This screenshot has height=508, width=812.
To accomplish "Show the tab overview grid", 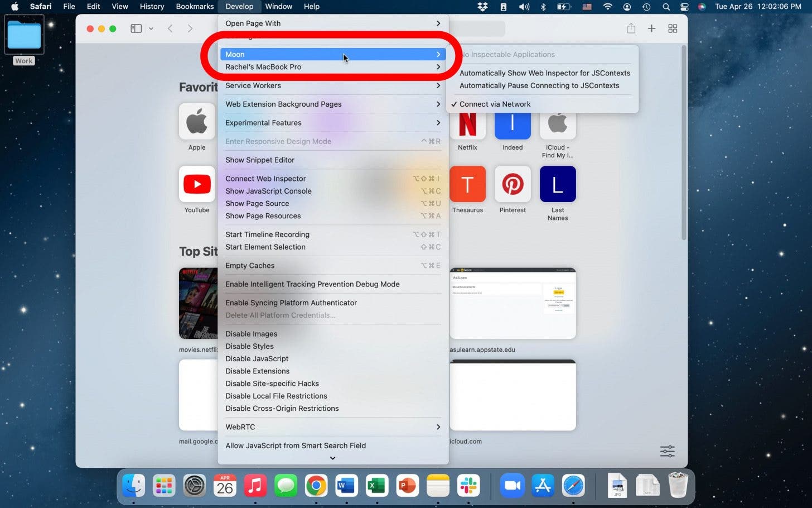I will click(673, 28).
